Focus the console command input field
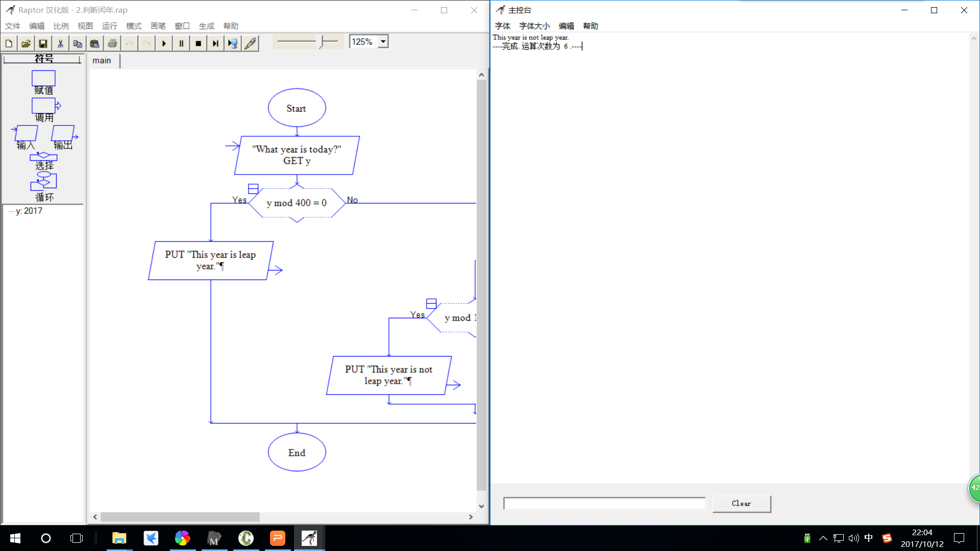980x551 pixels. point(604,504)
